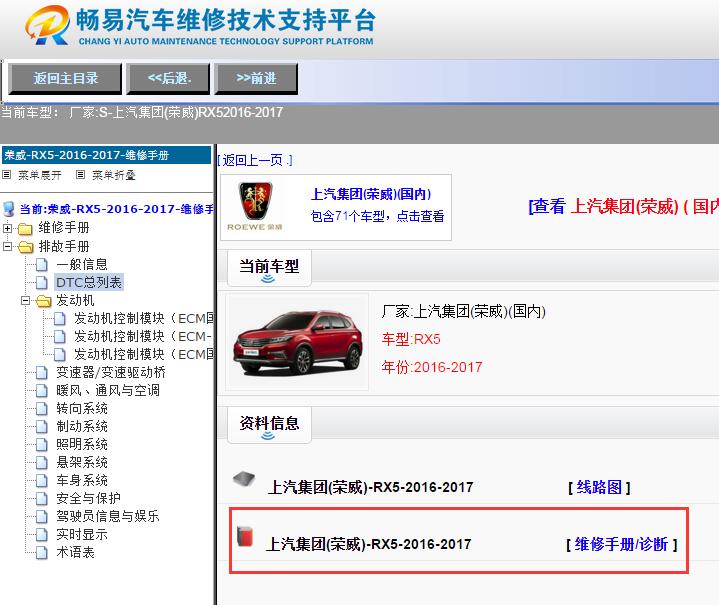Click the grey book icon beside 线路图 row
This screenshot has width=719, height=605.
click(244, 479)
